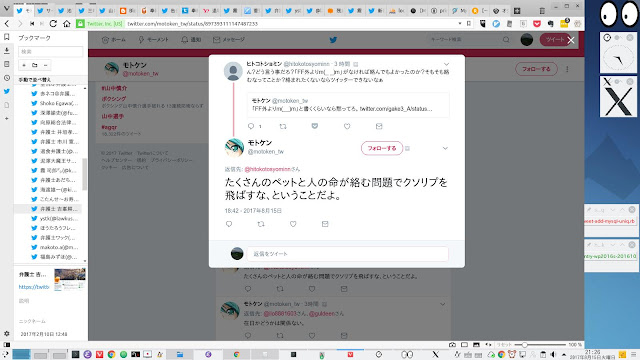Open Chrome from the taskbar
The image size is (640, 360).
click(x=111, y=354)
